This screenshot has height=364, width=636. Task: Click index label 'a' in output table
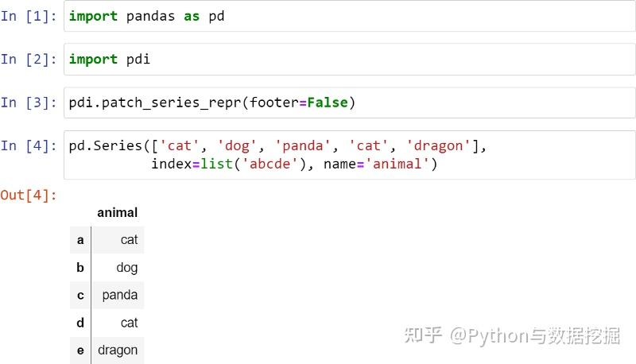80,240
